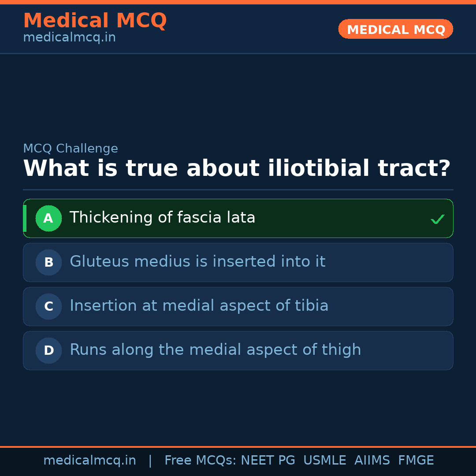Select answer 'Thickening of fascia lata'

tap(162, 218)
